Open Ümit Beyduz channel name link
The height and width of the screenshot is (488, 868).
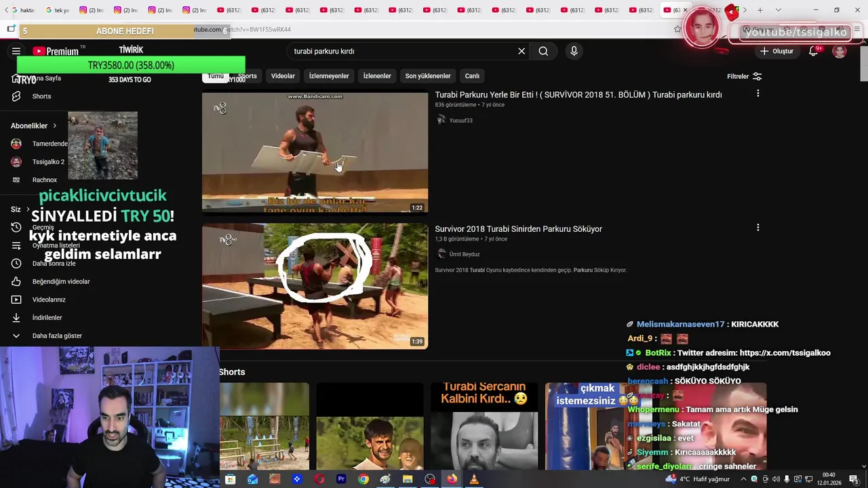click(x=465, y=254)
